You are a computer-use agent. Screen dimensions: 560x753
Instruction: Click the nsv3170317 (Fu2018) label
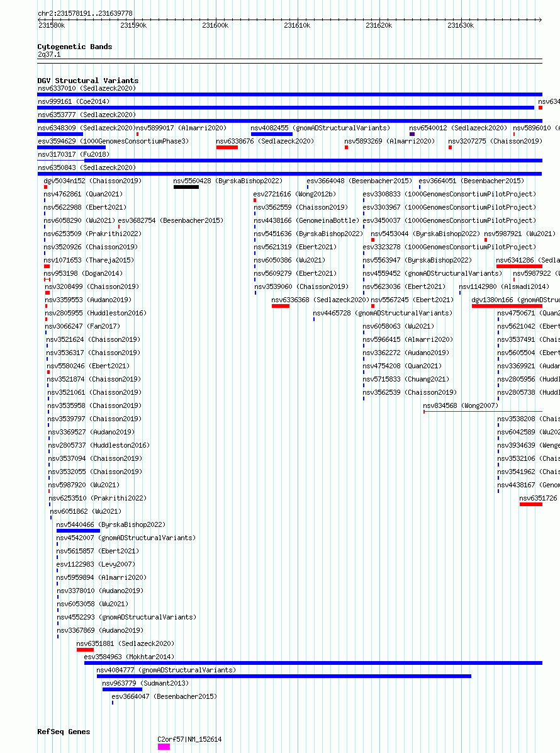(x=74, y=155)
